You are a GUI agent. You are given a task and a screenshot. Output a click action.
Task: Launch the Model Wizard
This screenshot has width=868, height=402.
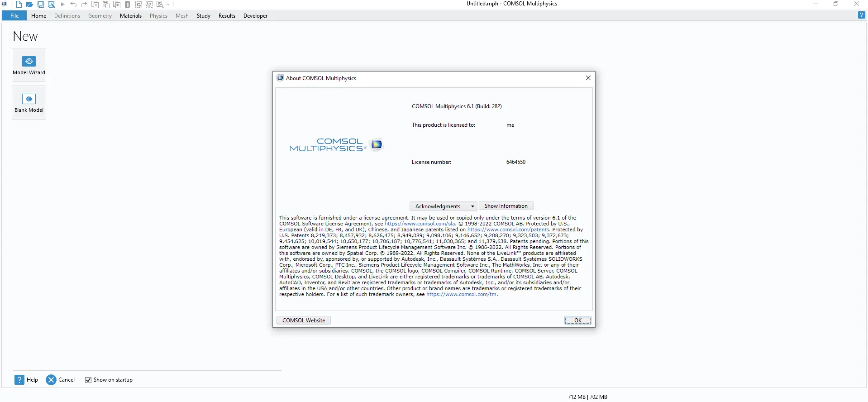tap(29, 65)
